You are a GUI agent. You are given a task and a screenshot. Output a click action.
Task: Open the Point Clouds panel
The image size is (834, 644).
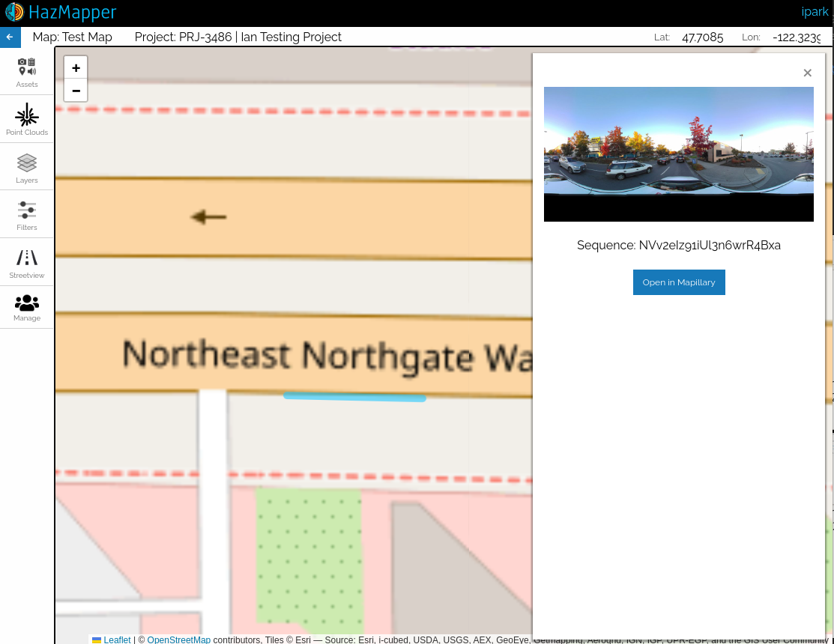click(27, 120)
